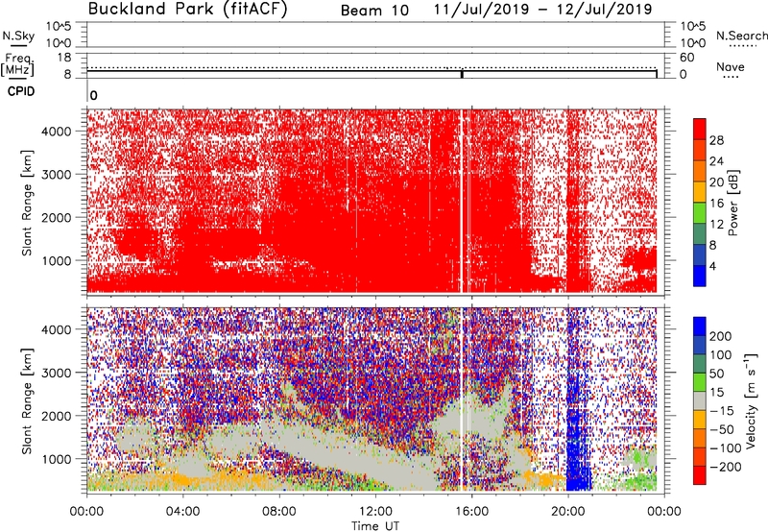Screen dimensions: 768x532
Task: Click the "16:00" time tick label
Action: 471,512
